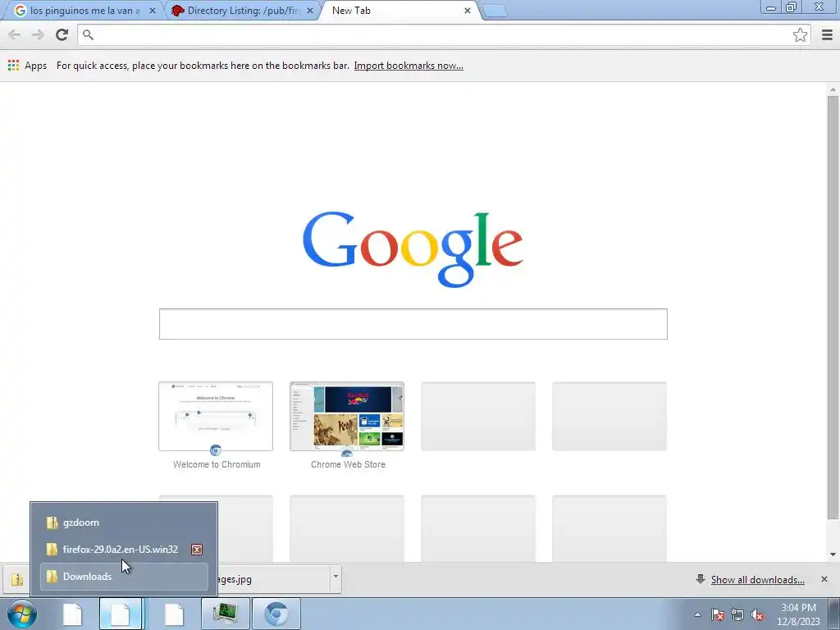Switch to Chromium taskbar icon
Image resolution: width=840 pixels, height=630 pixels.
pyautogui.click(x=276, y=614)
